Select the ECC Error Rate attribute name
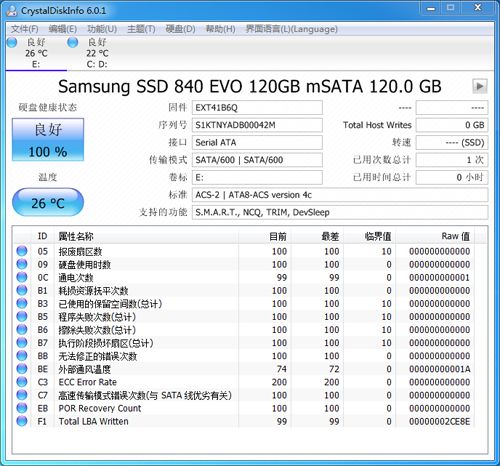Image resolution: width=500 pixels, height=466 pixels. tap(88, 382)
